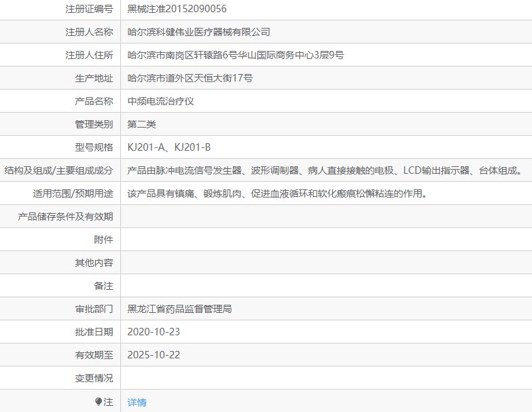
Task: Select product name 中频电流治疗仪
Action: coord(160,101)
